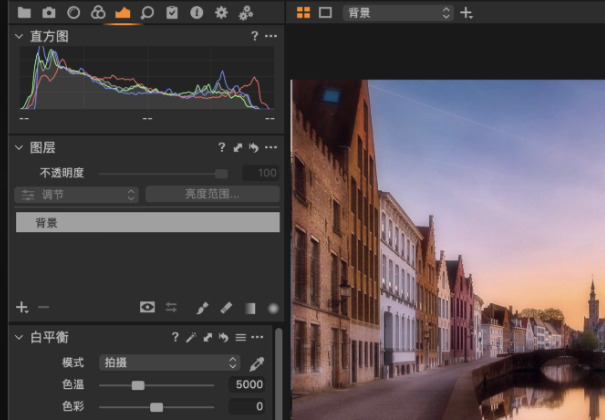
Task: Switch to the Capture camera tool tab
Action: 49,13
